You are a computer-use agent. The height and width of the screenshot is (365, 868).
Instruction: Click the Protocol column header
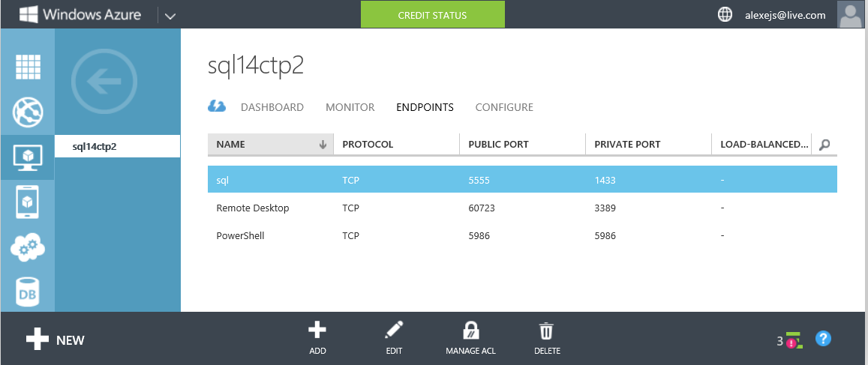[396, 145]
